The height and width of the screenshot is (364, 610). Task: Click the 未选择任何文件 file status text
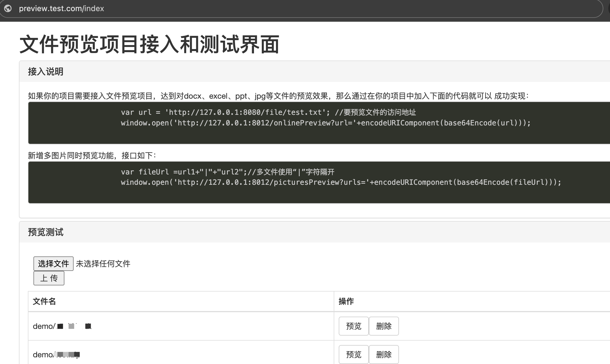(103, 263)
